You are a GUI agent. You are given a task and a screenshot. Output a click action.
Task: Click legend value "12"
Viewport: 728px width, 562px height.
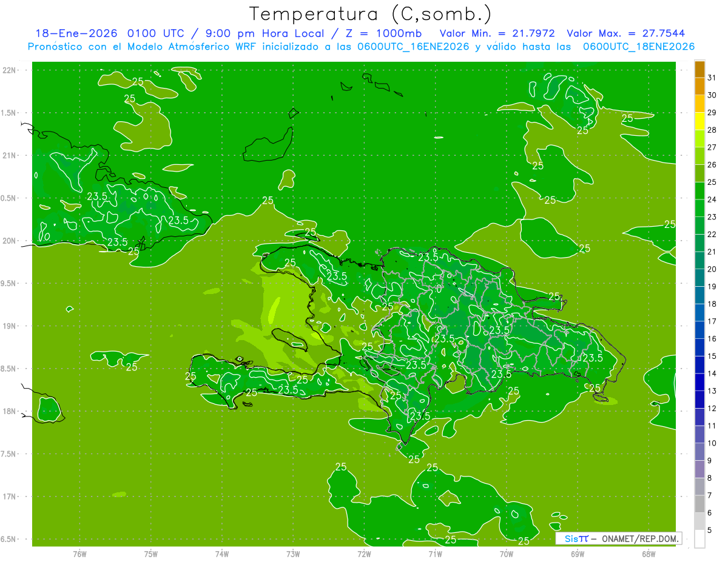(x=712, y=409)
